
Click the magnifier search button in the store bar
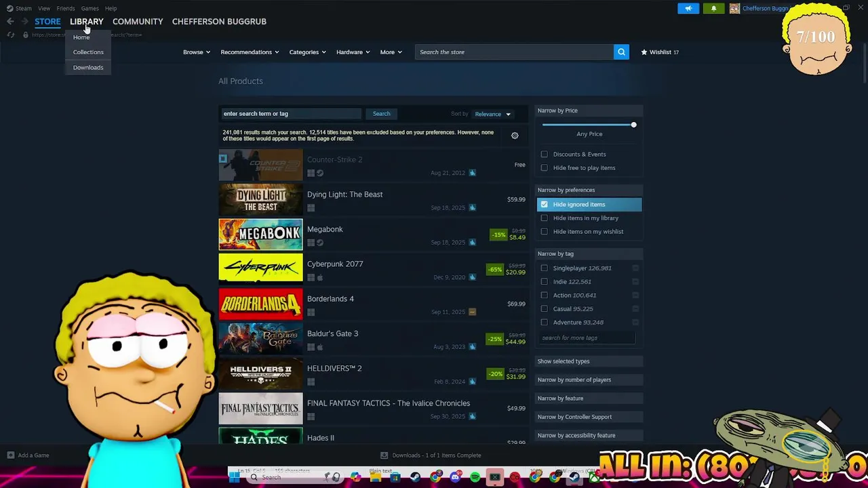[x=621, y=52]
